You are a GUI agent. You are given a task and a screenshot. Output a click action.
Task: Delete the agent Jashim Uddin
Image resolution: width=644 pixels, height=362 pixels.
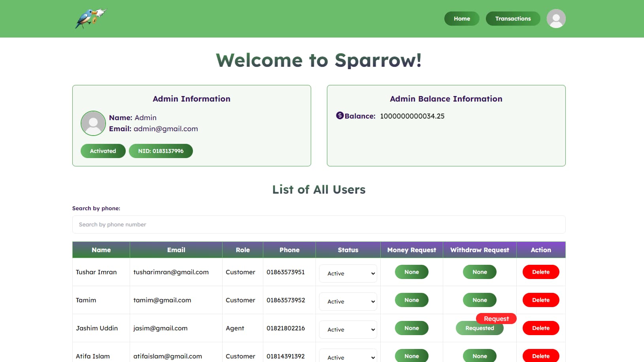pyautogui.click(x=540, y=328)
